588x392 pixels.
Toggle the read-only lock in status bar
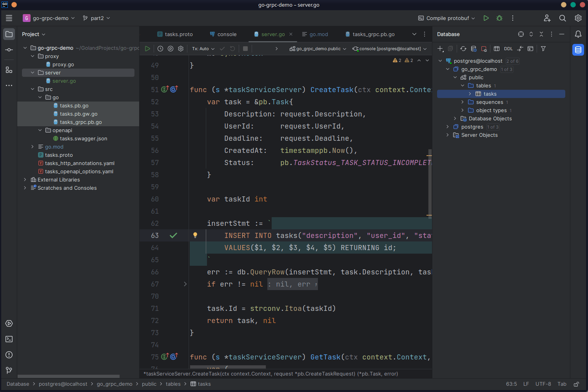(x=576, y=384)
